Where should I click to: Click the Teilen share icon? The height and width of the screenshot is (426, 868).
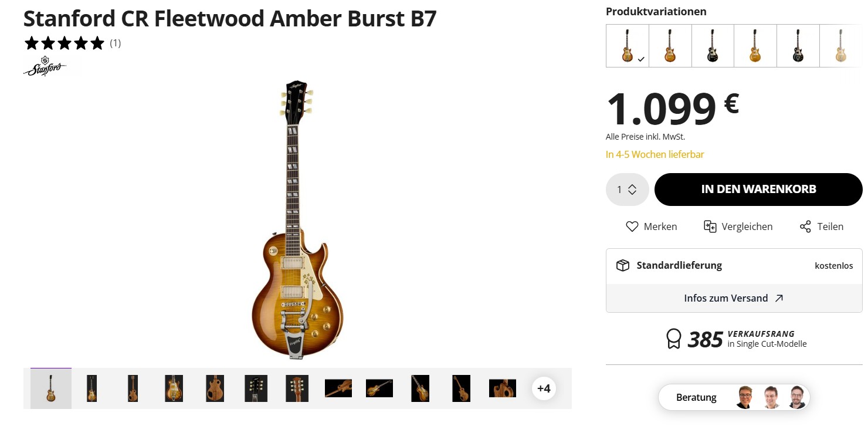(x=805, y=226)
